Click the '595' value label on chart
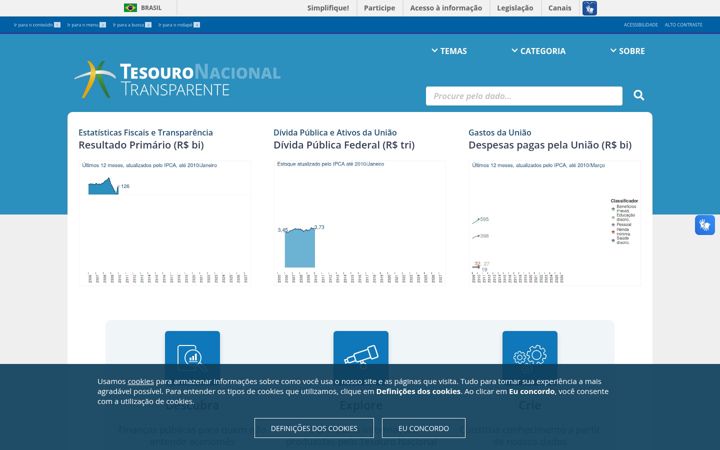 coord(484,219)
